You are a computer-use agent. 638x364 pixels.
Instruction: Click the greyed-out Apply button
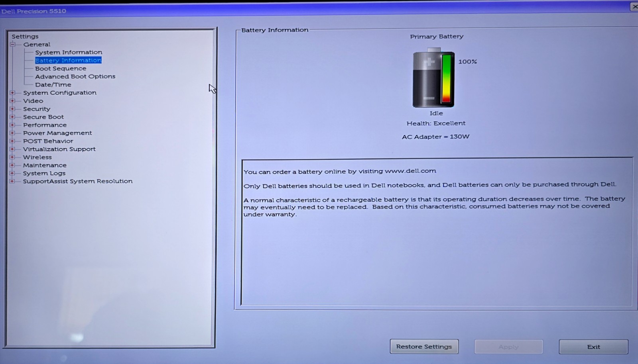click(508, 347)
